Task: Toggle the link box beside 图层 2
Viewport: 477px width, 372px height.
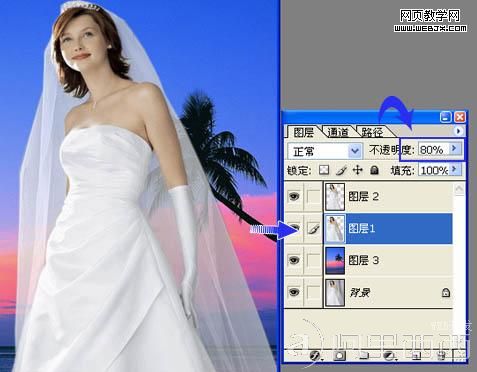Action: tap(313, 197)
